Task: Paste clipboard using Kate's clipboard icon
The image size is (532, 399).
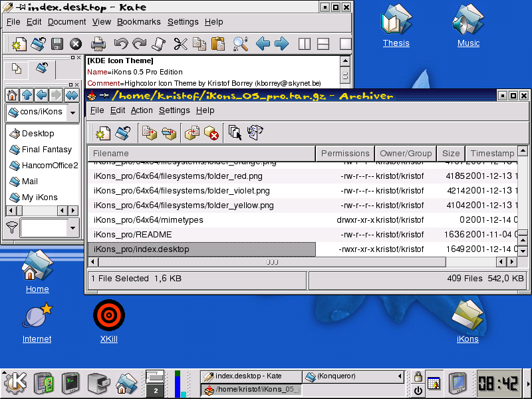Action: click(x=218, y=44)
